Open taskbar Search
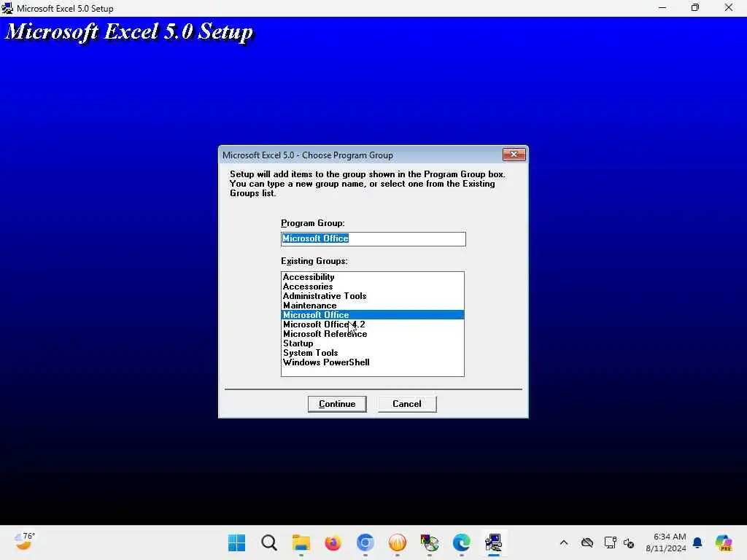The height and width of the screenshot is (560, 747). tap(269, 542)
